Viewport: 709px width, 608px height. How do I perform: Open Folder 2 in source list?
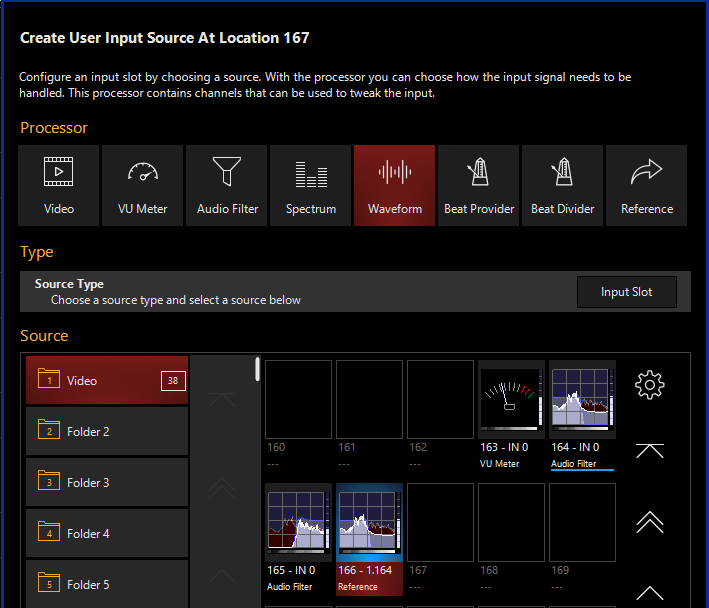pyautogui.click(x=107, y=431)
